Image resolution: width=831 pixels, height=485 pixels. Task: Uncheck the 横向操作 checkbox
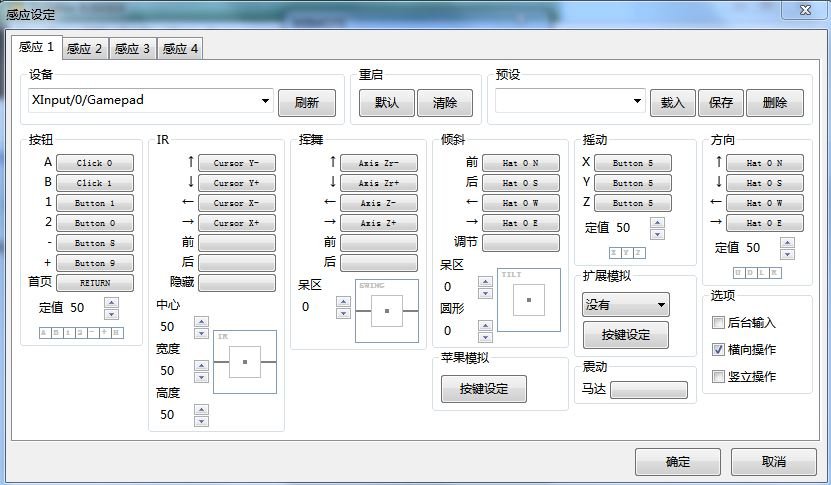(x=718, y=350)
